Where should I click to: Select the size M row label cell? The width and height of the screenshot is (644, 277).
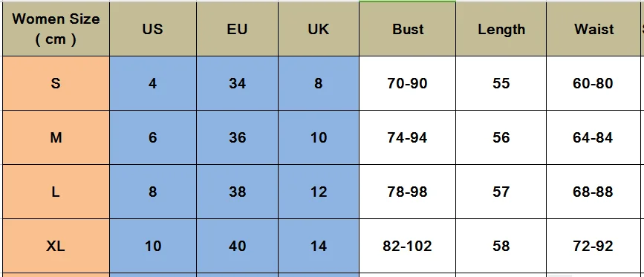(56, 137)
